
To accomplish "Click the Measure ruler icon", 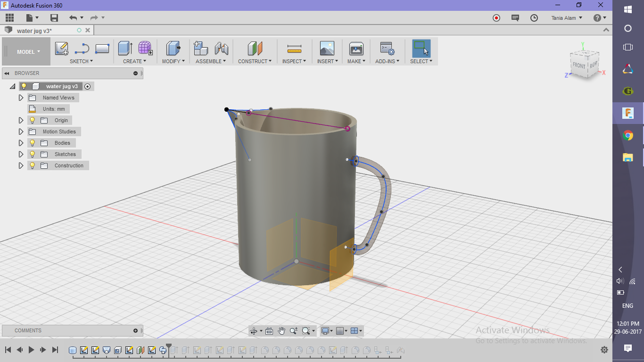I will 294,49.
